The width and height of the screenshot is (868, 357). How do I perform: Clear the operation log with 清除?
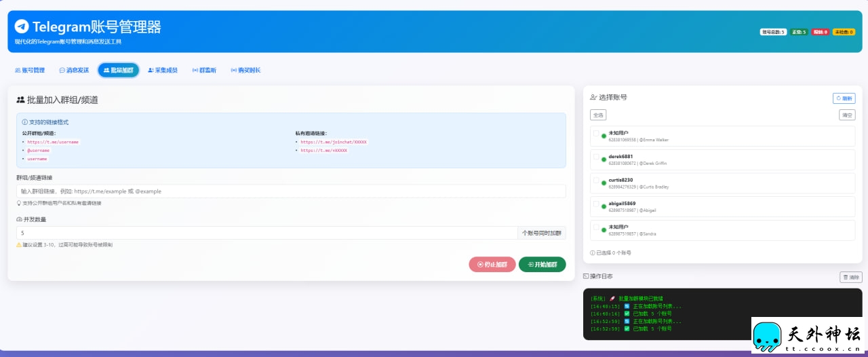click(x=851, y=277)
